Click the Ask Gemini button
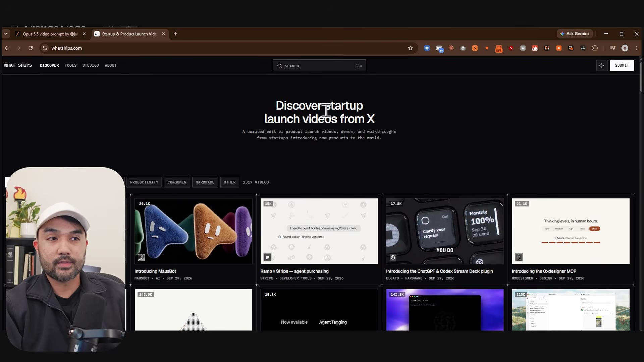Screen dimensions: 644x362 click(575, 34)
